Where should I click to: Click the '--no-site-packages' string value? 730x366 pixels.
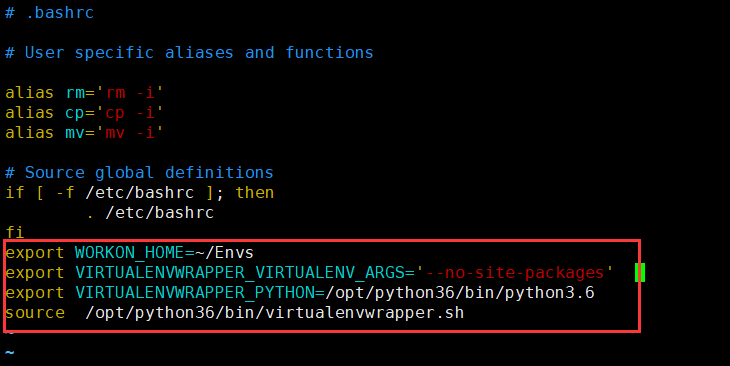tap(514, 273)
